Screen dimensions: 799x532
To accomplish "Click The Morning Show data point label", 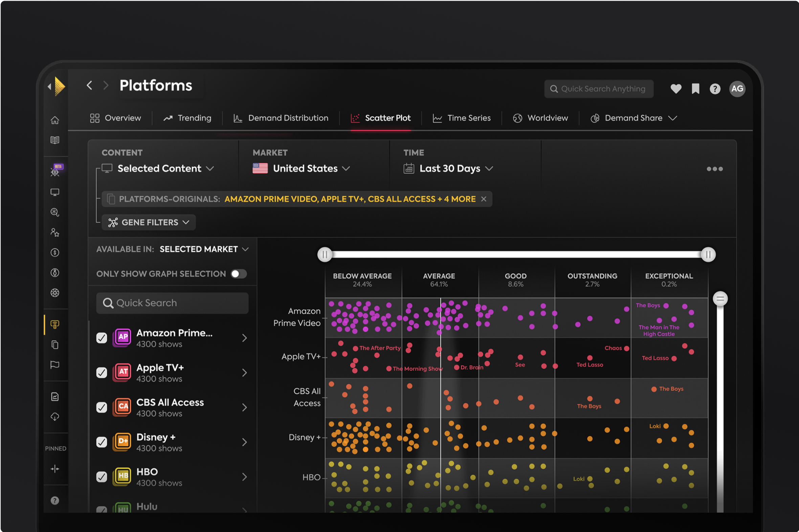I will pyautogui.click(x=417, y=369).
